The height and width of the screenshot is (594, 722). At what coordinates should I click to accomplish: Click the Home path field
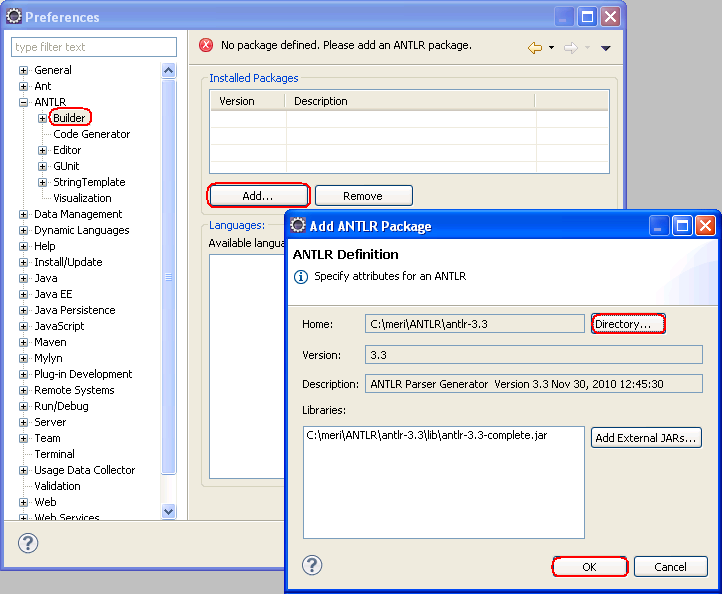tap(475, 324)
